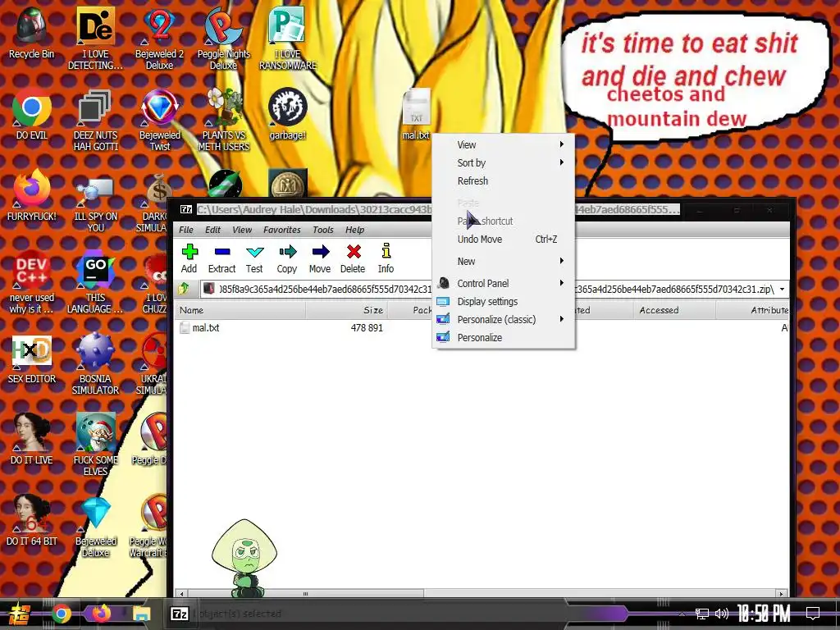Click the Info toolbar icon
The image size is (840, 630).
click(386, 258)
